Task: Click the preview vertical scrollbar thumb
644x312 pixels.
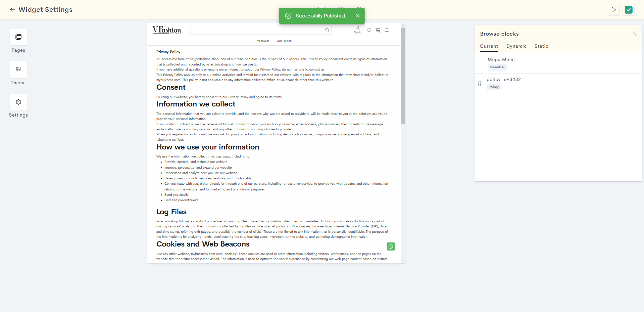Action: [x=403, y=76]
